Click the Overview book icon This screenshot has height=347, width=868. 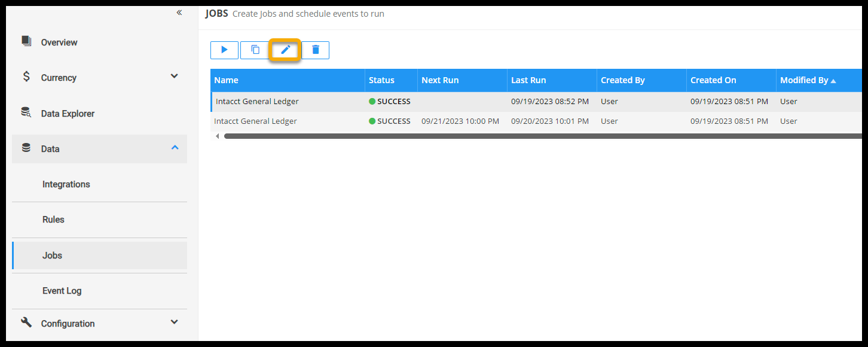tap(26, 41)
